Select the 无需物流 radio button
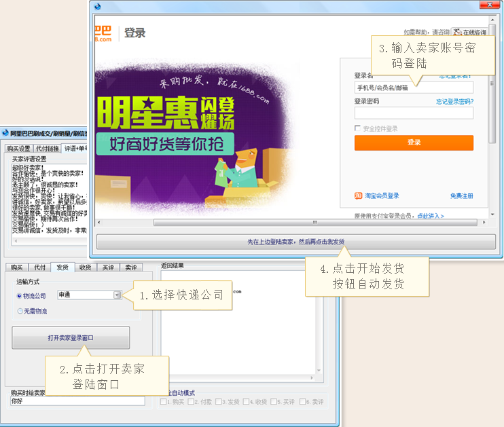The image size is (504, 427). click(20, 311)
